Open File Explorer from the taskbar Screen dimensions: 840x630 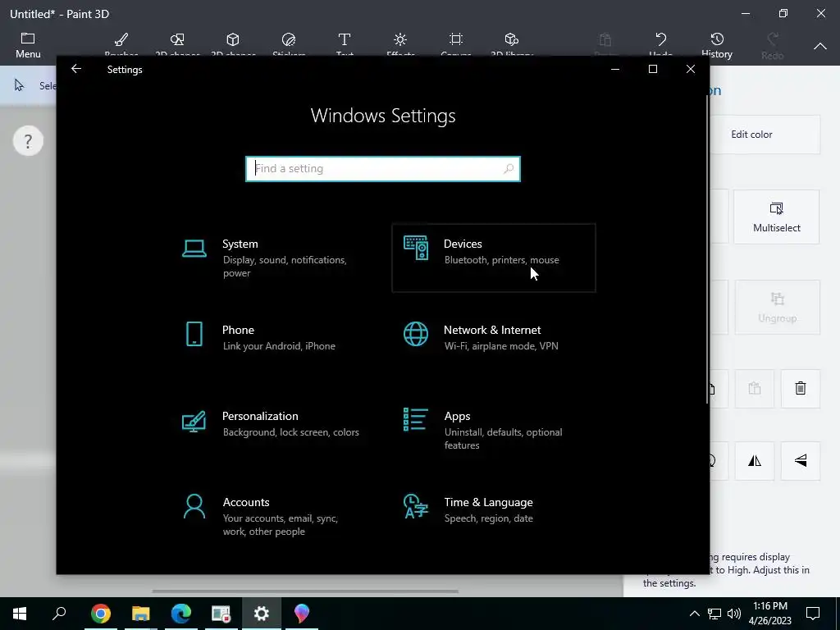[x=141, y=614]
